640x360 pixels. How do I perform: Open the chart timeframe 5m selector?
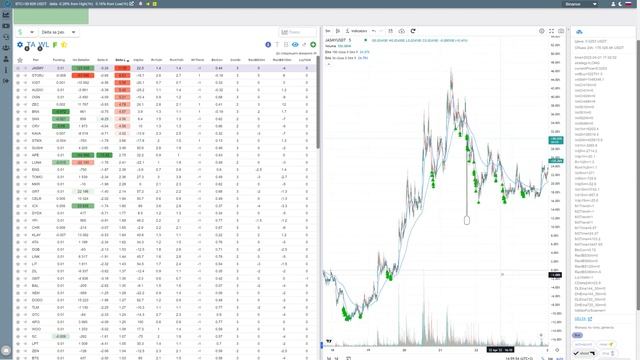pos(328,31)
